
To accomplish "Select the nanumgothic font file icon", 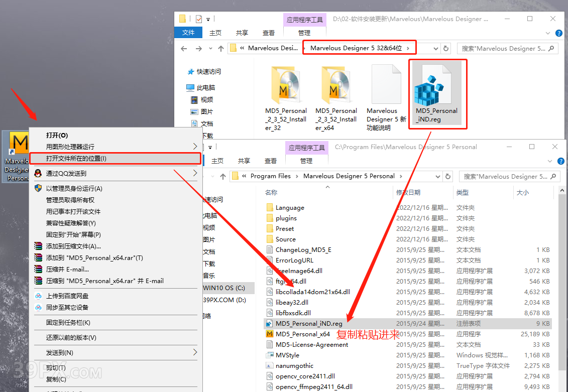I will coord(270,365).
